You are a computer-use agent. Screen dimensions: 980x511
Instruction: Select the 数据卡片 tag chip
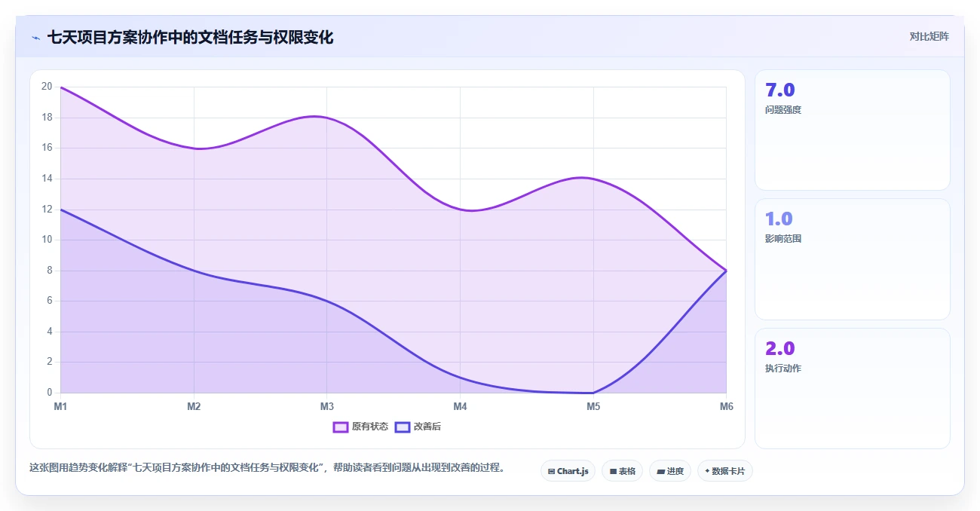[725, 471]
